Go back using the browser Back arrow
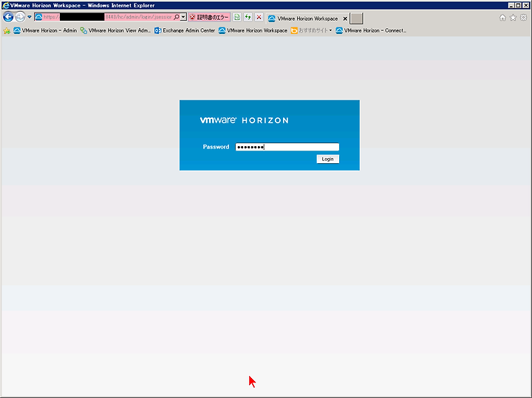532x398 pixels. pos(8,17)
